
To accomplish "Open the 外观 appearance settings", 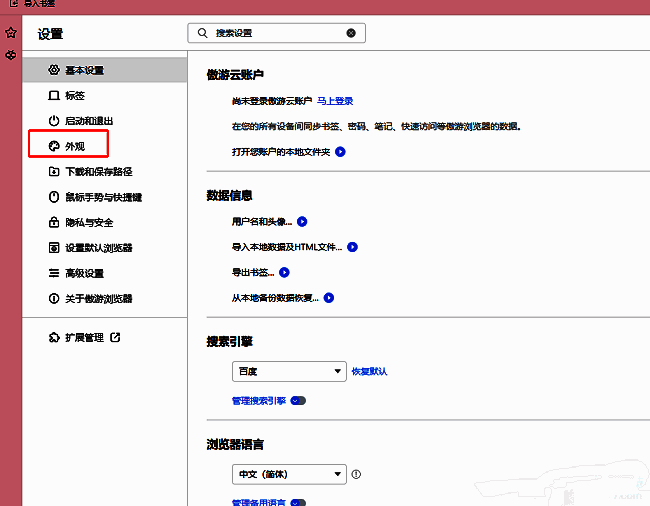I will (x=68, y=146).
